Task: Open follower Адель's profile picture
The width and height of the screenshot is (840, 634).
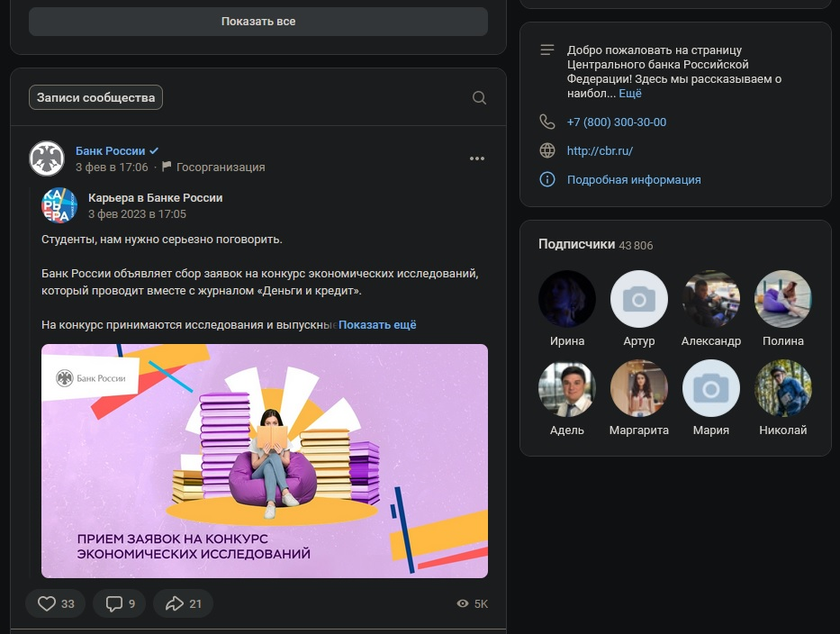Action: [x=567, y=388]
